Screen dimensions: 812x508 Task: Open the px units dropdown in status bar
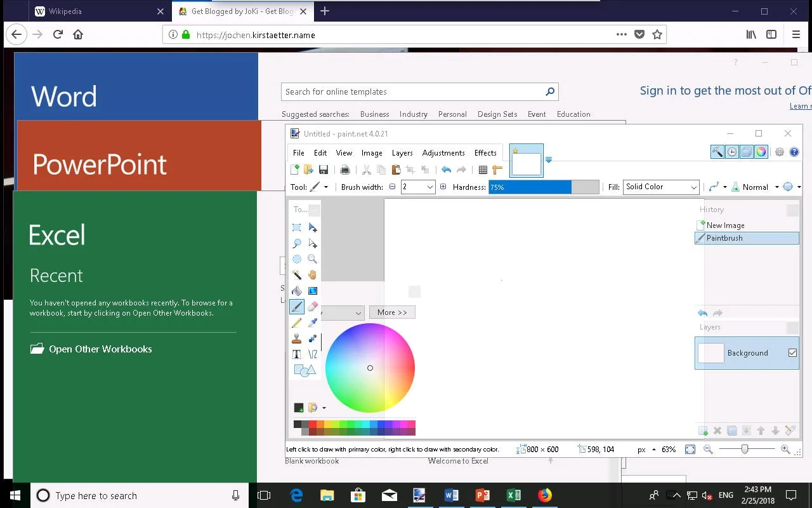point(654,449)
